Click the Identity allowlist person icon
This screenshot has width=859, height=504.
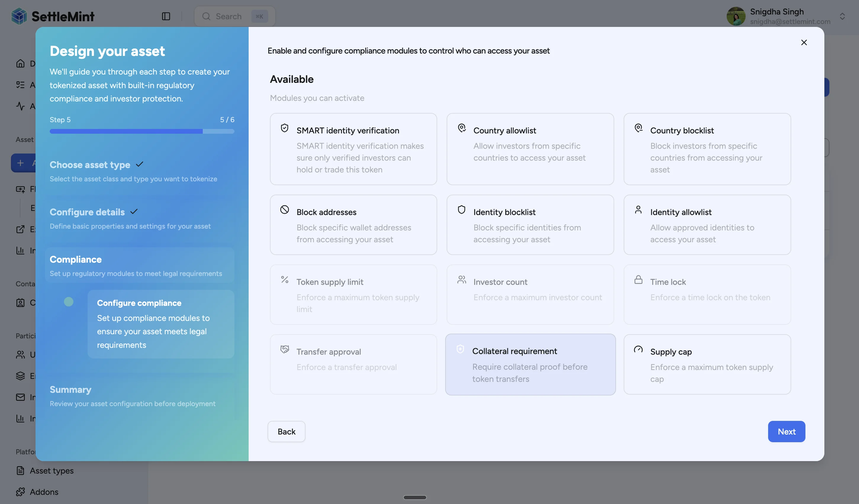pos(638,209)
